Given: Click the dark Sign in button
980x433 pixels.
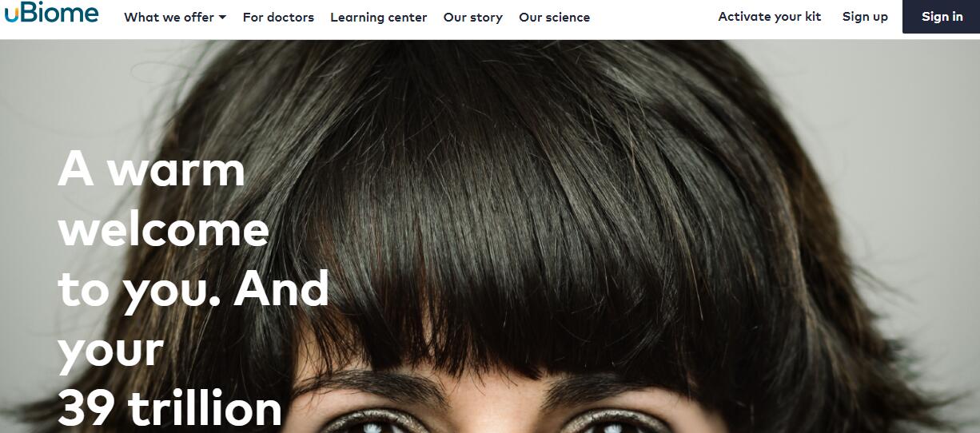Looking at the screenshot, I should tap(941, 17).
